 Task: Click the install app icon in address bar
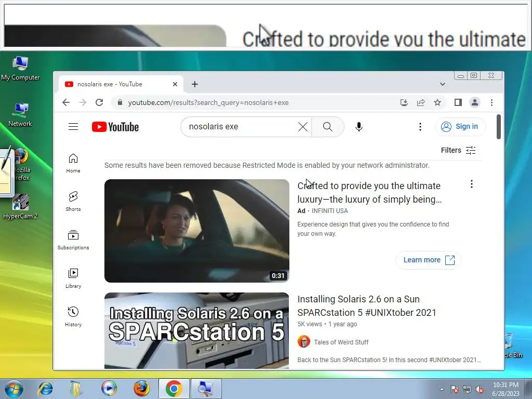coord(404,102)
